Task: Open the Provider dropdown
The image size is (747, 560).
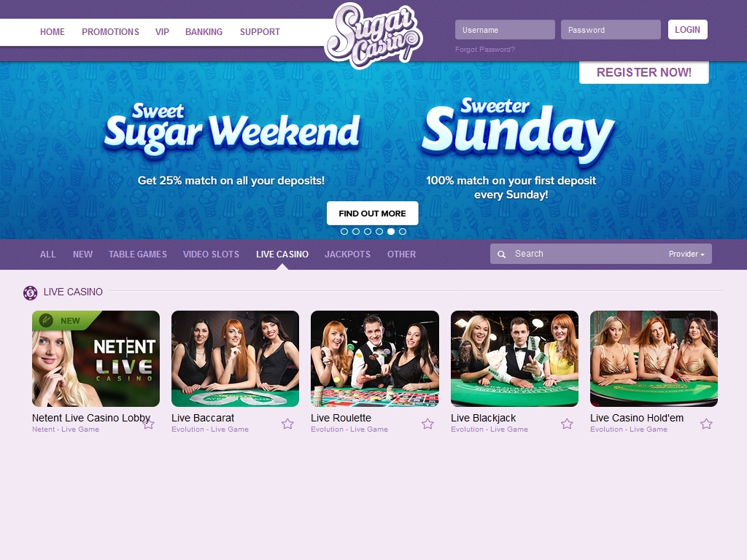Action: click(686, 254)
